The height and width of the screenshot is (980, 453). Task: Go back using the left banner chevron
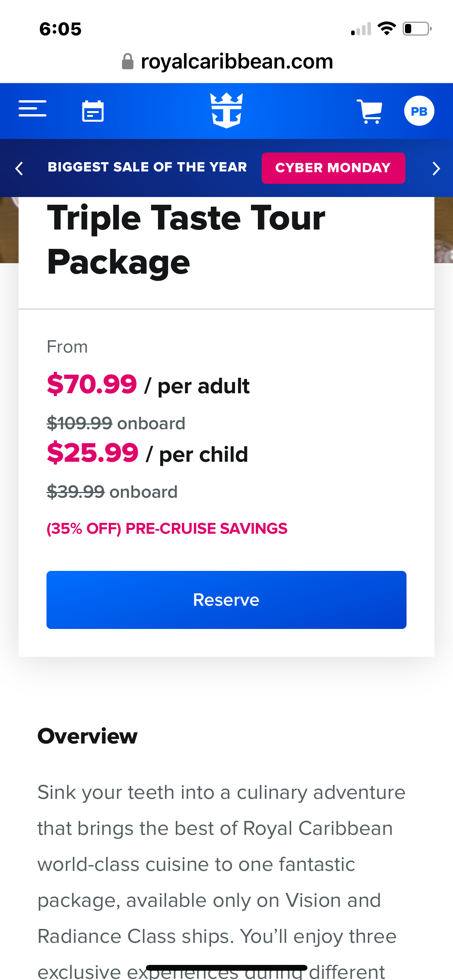click(19, 168)
